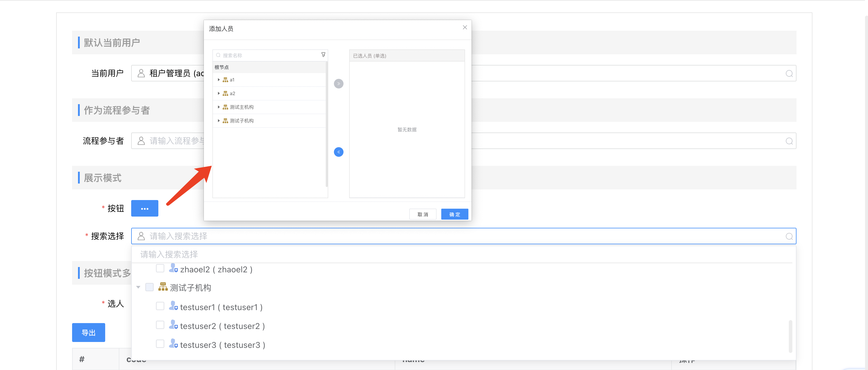Collapse the 测试子机构 group in the dropdown list
This screenshot has height=370, width=868.
(x=138, y=287)
